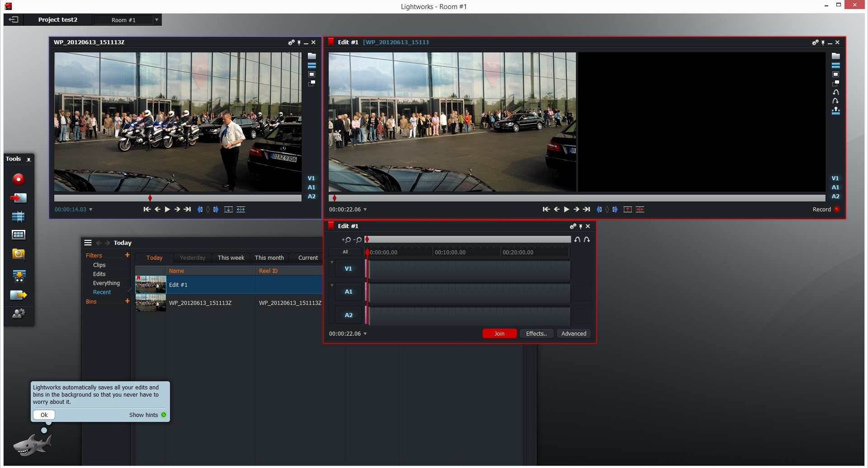
Task: Toggle V1 channel in Edit viewer
Action: coord(835,178)
